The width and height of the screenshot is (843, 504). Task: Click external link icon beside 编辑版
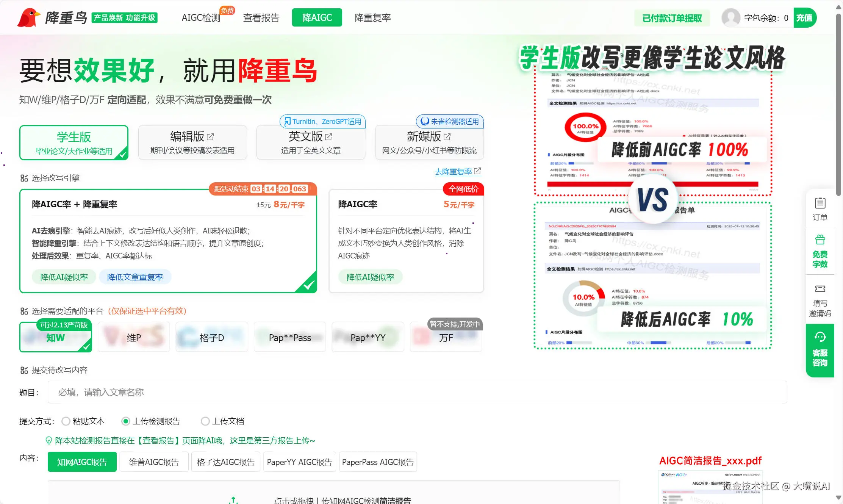[210, 136]
